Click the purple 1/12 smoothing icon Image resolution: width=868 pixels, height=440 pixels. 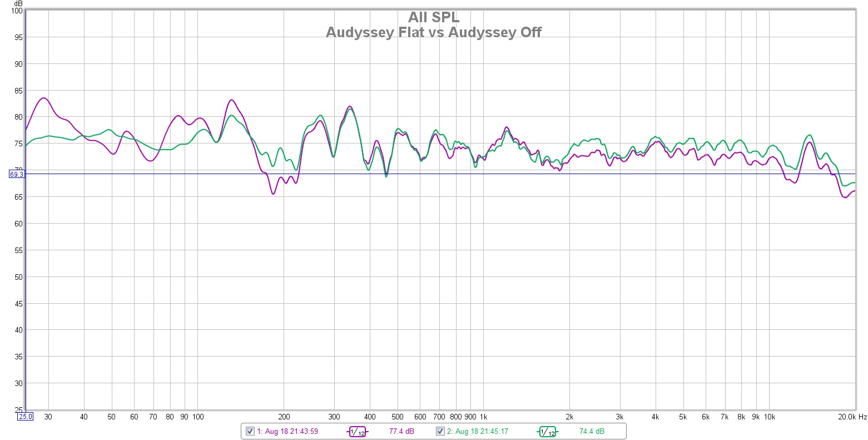click(x=358, y=432)
